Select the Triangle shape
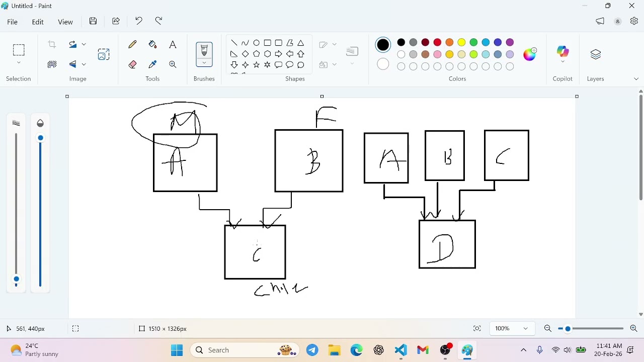This screenshot has width=644, height=362. (x=301, y=43)
